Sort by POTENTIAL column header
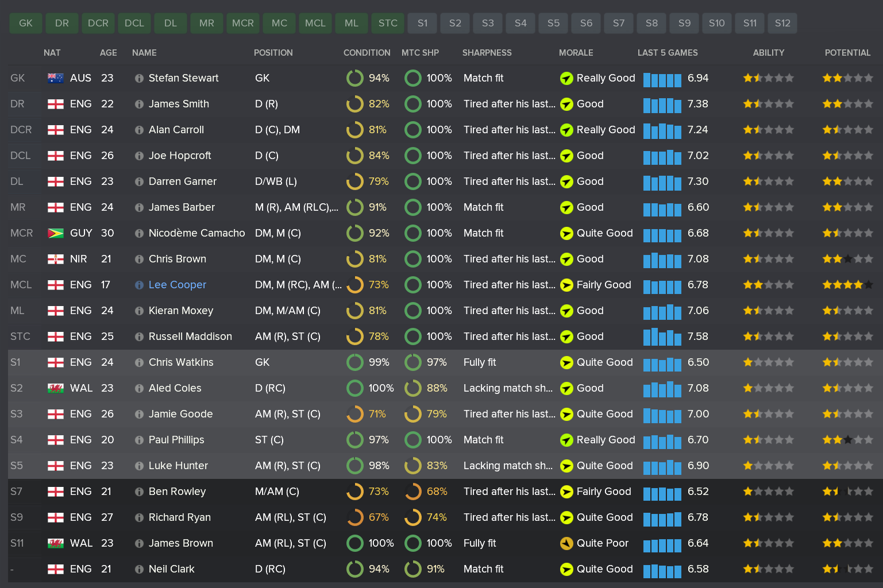The width and height of the screenshot is (883, 588). tap(847, 53)
